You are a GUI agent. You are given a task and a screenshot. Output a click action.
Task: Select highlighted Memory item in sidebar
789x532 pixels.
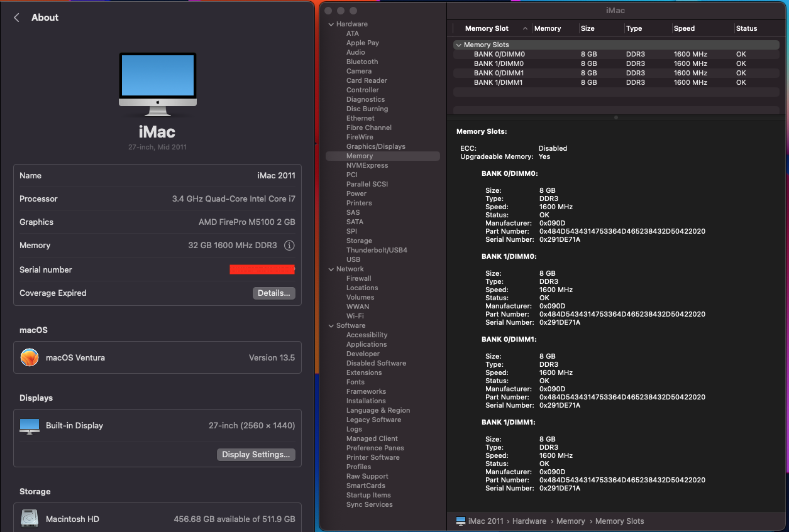click(383, 156)
